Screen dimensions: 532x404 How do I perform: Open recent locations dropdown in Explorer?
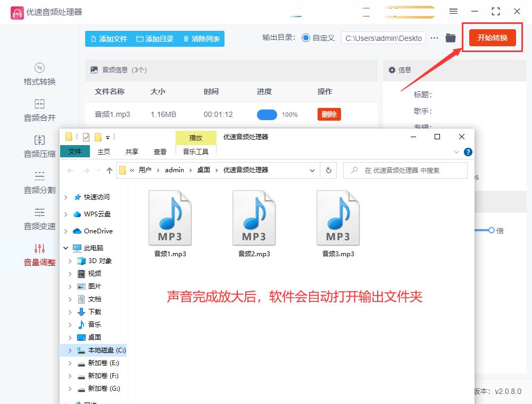tap(98, 171)
